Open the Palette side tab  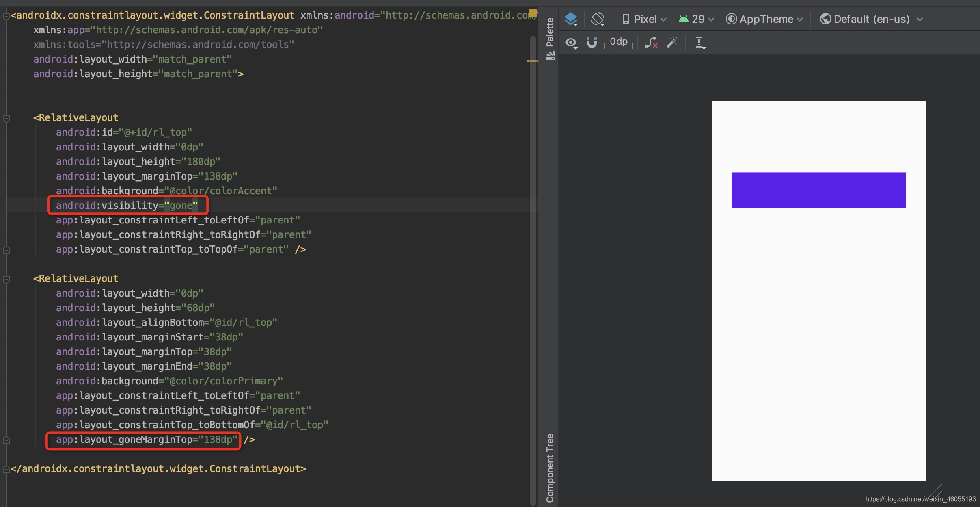coord(550,39)
